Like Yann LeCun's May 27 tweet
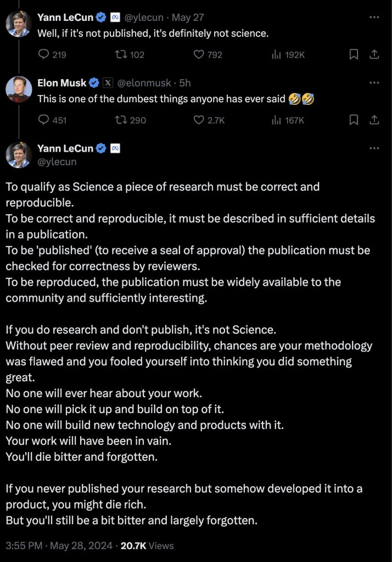Image resolution: width=392 pixels, height=562 pixels. (x=200, y=54)
